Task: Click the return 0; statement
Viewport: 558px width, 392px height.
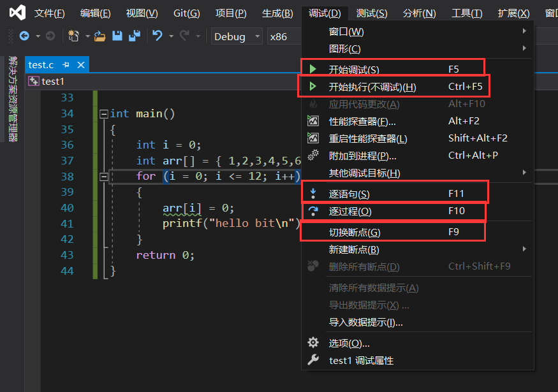Action: pos(165,255)
